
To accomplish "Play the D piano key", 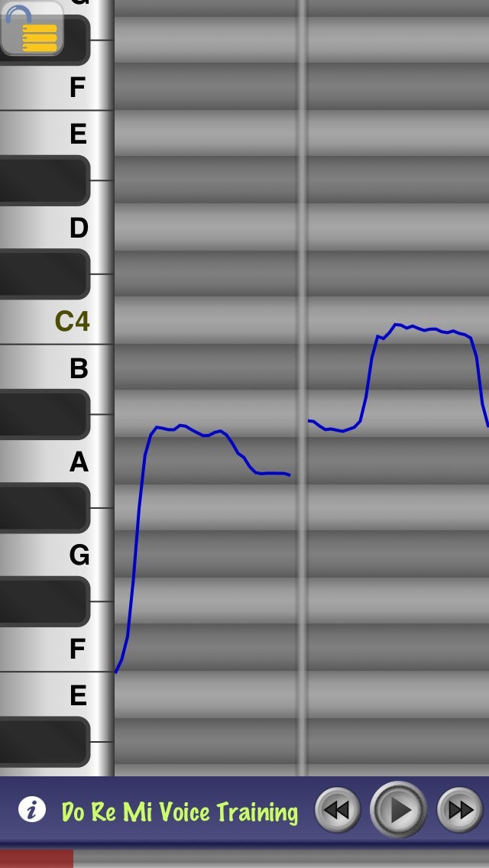I will click(57, 227).
